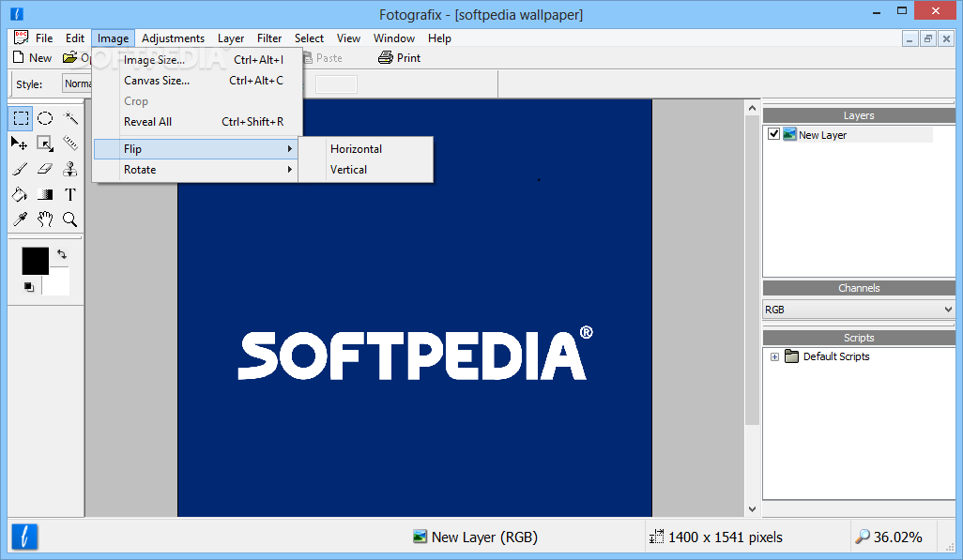Click the New document toolbar button
Image resolution: width=963 pixels, height=560 pixels.
coord(32,58)
